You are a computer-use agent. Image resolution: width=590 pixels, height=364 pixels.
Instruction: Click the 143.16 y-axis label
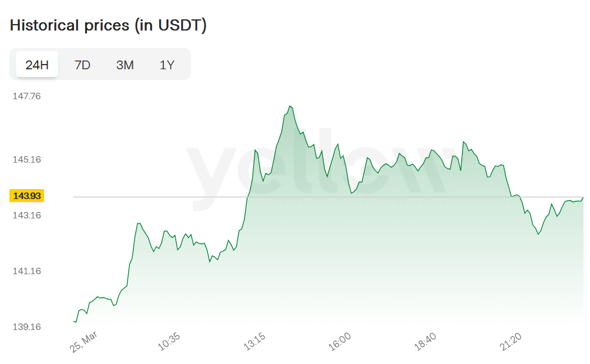[x=27, y=215]
